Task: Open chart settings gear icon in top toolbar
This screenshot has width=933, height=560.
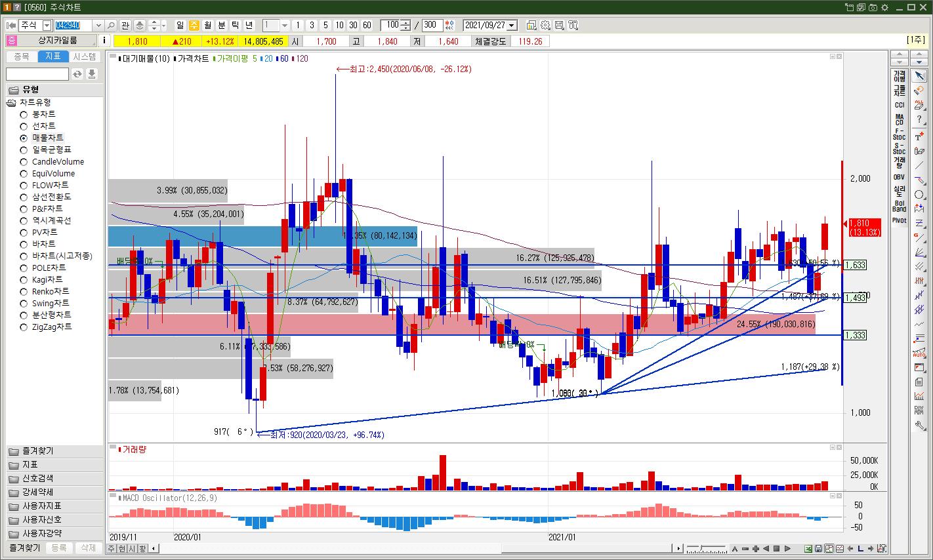Action: pos(545,25)
